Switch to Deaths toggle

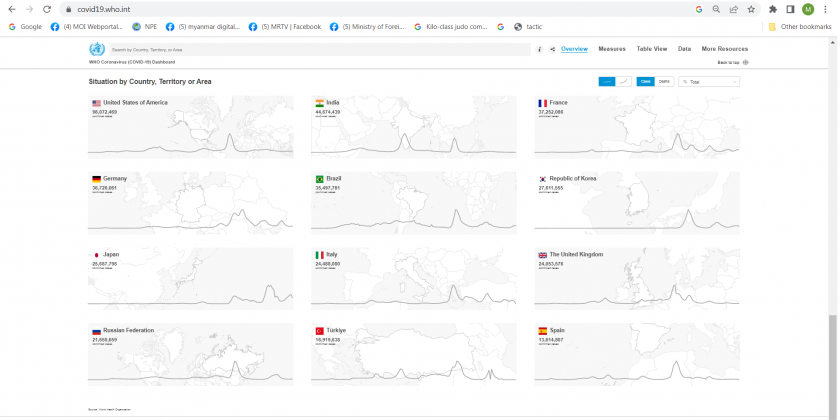click(x=664, y=81)
